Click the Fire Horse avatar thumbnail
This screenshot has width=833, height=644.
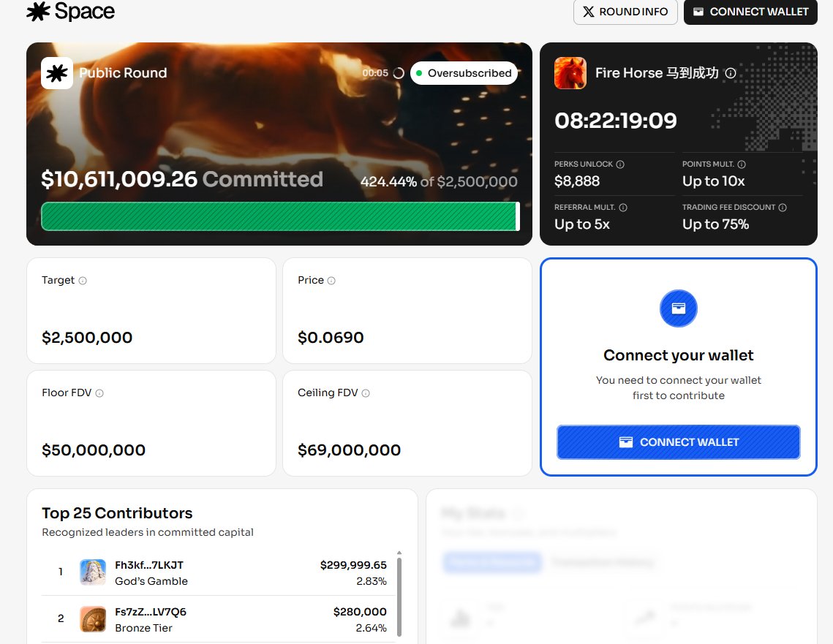point(570,73)
